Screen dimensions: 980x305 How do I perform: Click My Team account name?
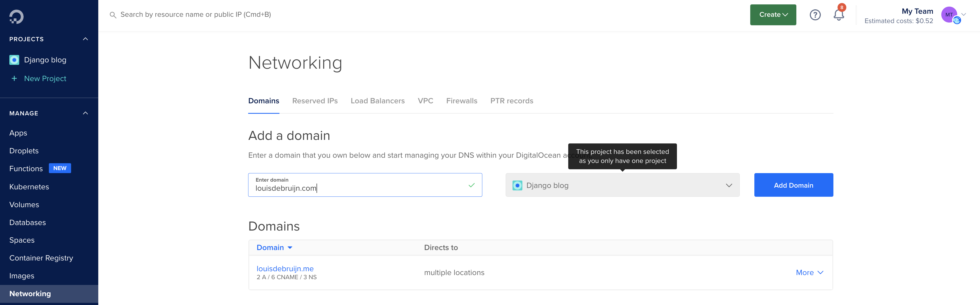click(917, 11)
